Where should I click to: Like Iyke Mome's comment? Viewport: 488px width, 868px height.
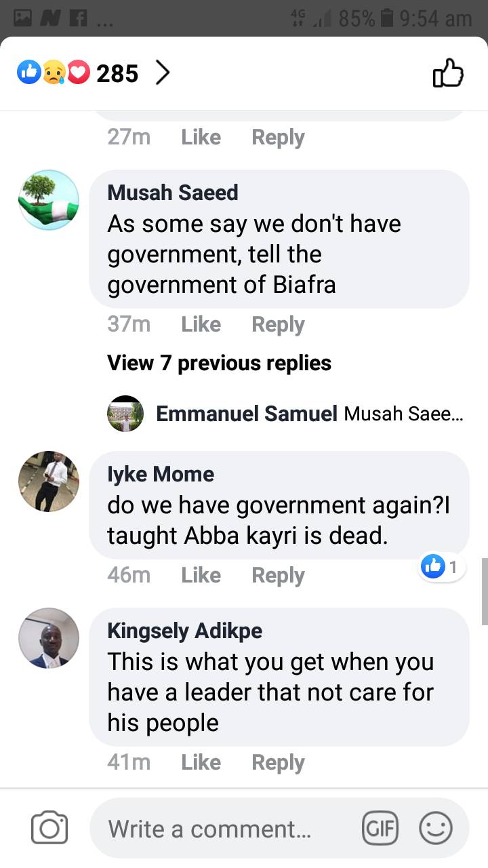(x=201, y=575)
